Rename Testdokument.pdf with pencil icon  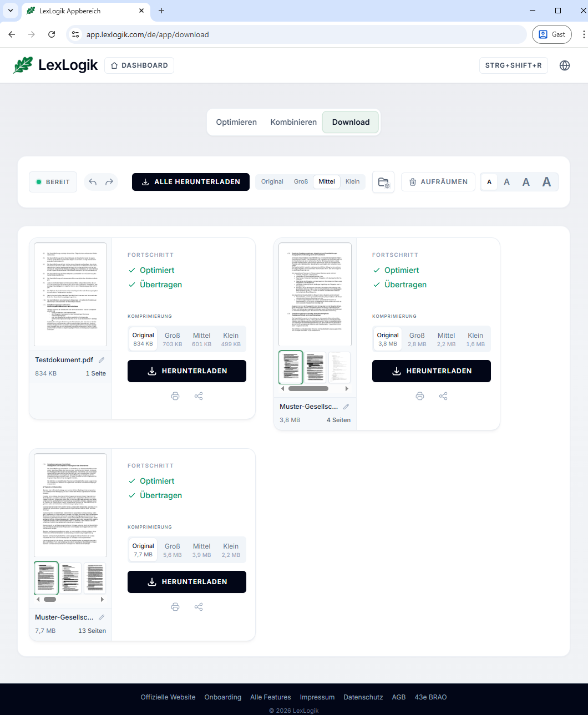tap(102, 360)
